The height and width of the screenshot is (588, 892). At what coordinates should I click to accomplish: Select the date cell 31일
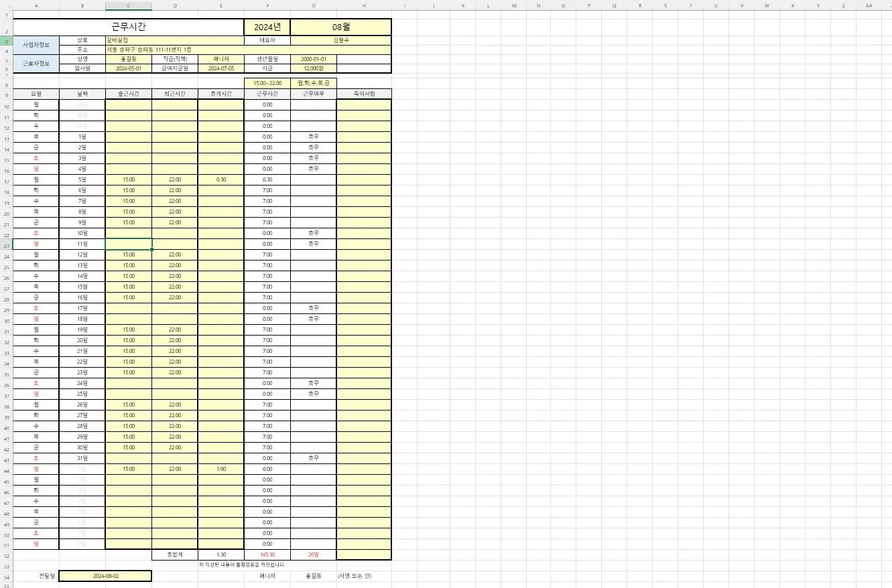82,458
